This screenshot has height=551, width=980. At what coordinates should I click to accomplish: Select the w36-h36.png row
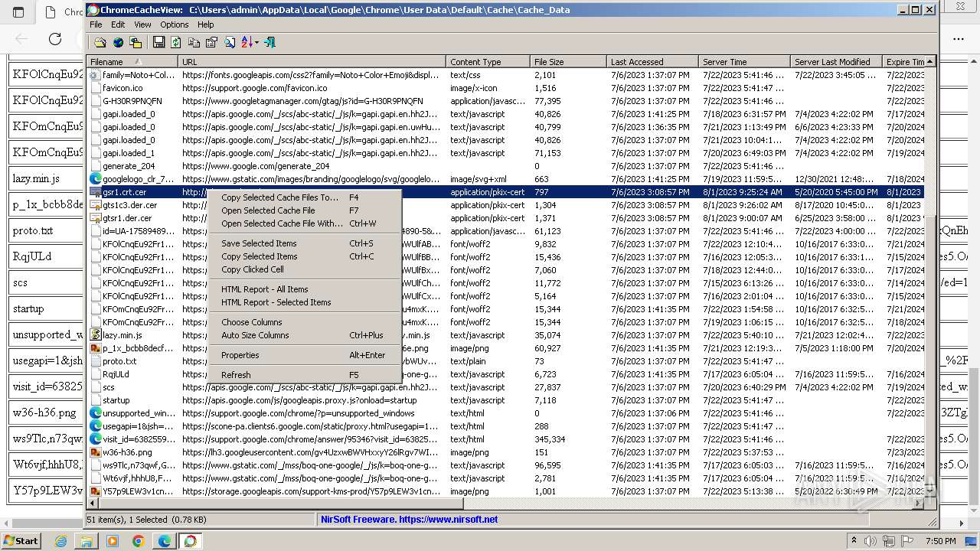pos(505,452)
